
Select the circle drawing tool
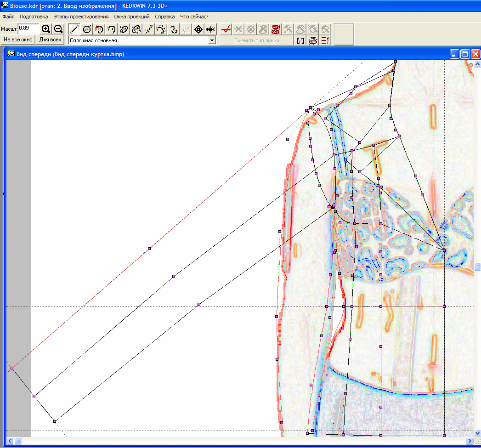(87, 29)
